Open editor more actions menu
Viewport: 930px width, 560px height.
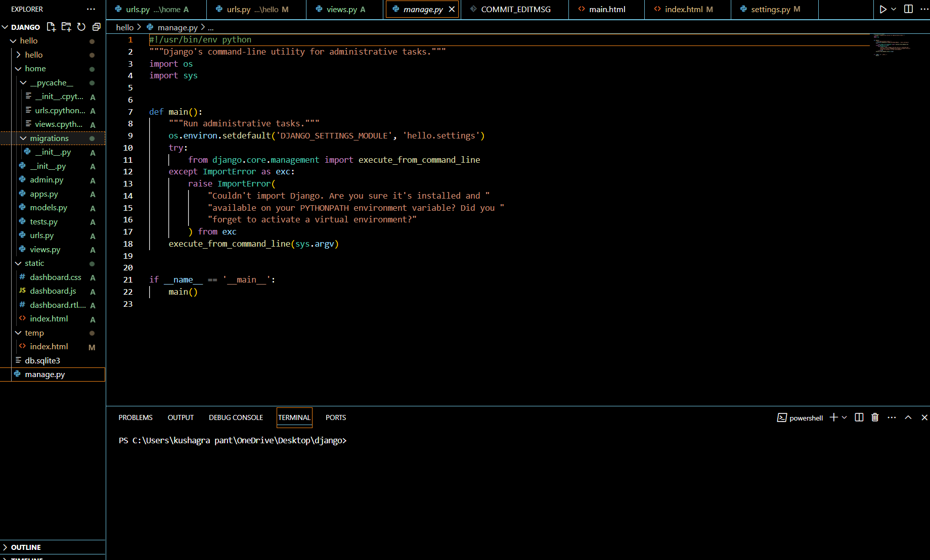tap(924, 9)
